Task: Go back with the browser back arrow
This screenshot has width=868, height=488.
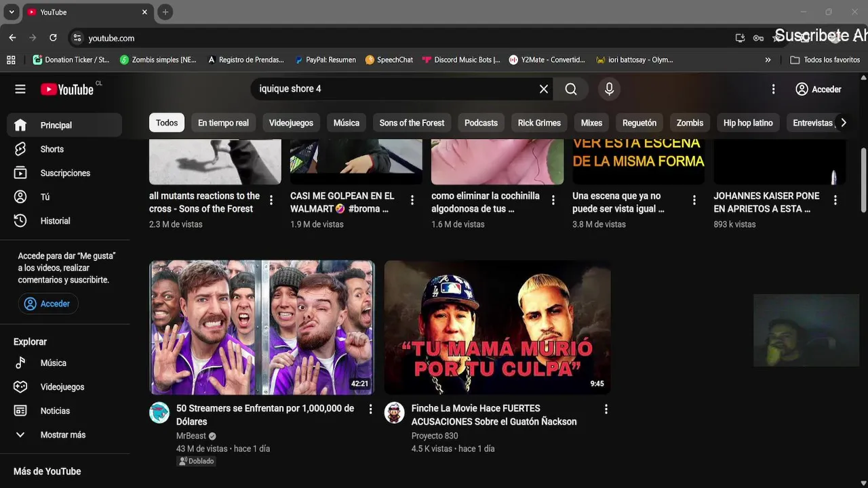Action: (12, 38)
